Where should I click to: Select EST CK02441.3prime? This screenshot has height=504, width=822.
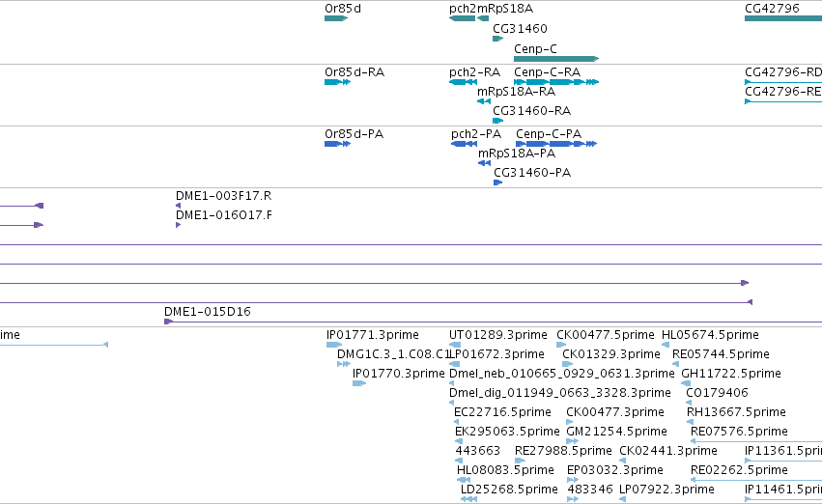(623, 461)
